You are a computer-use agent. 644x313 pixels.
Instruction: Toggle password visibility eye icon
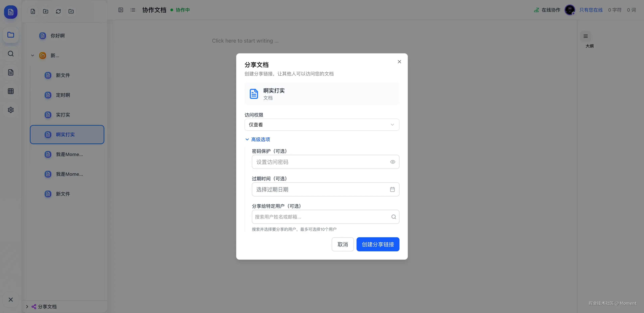(x=392, y=162)
